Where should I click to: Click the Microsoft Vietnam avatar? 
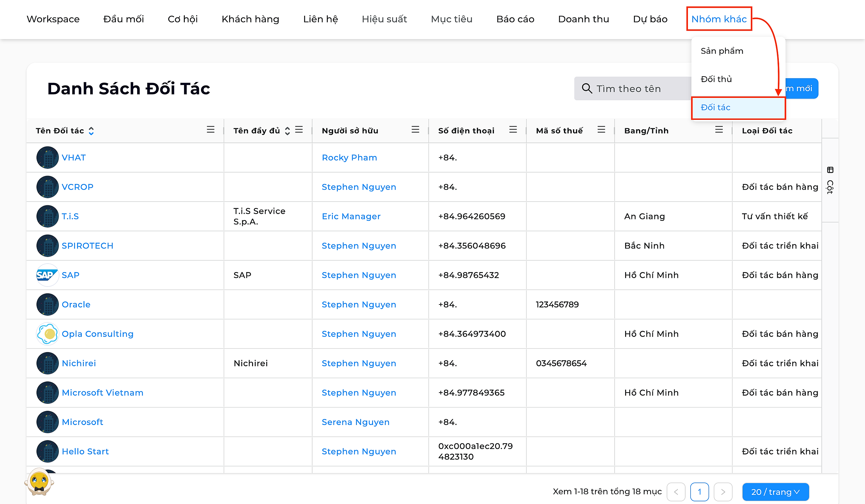point(47,393)
